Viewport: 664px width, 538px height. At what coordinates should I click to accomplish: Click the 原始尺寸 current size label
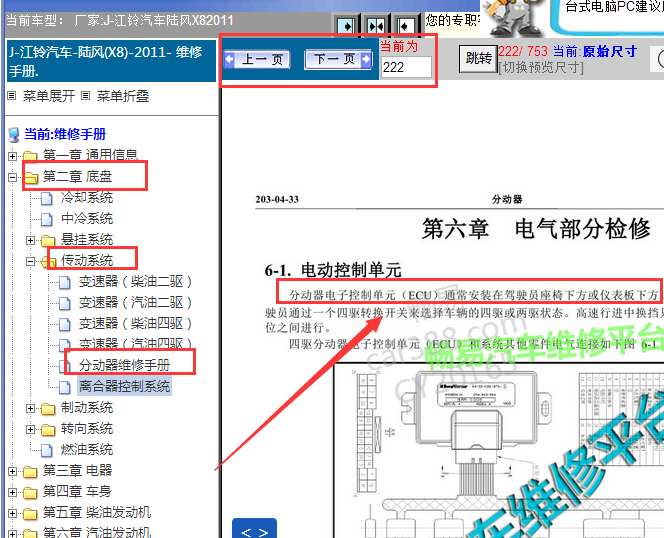tap(610, 51)
